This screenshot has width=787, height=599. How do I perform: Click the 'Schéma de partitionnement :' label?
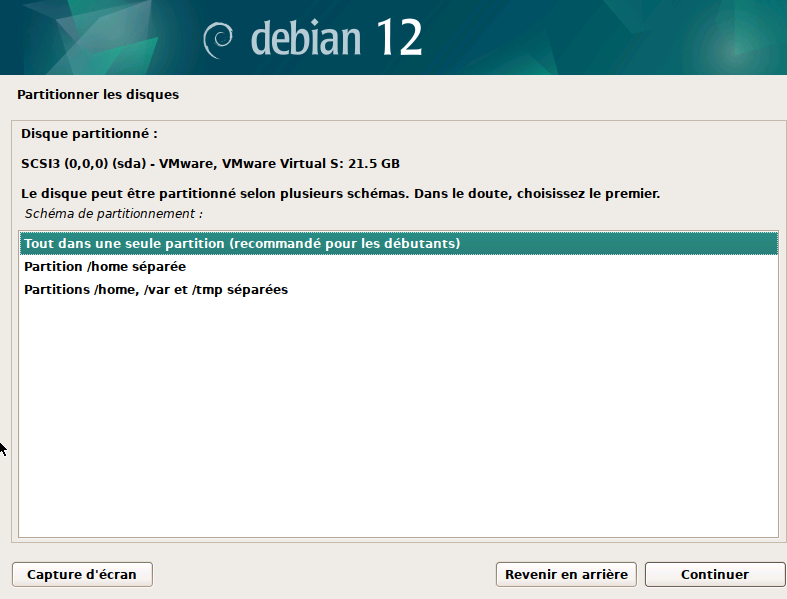point(113,214)
